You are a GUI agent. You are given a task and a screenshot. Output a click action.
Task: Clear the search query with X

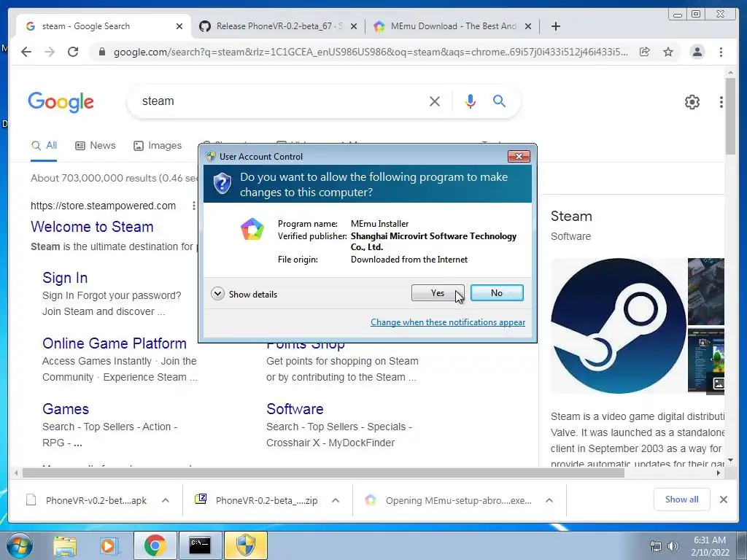click(435, 101)
